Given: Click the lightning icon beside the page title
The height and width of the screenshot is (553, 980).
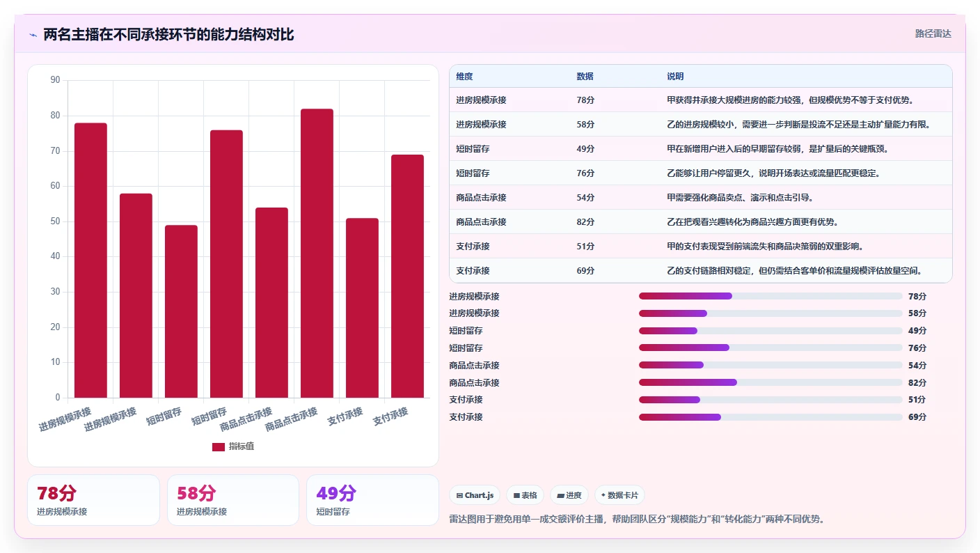Looking at the screenshot, I should [x=33, y=35].
